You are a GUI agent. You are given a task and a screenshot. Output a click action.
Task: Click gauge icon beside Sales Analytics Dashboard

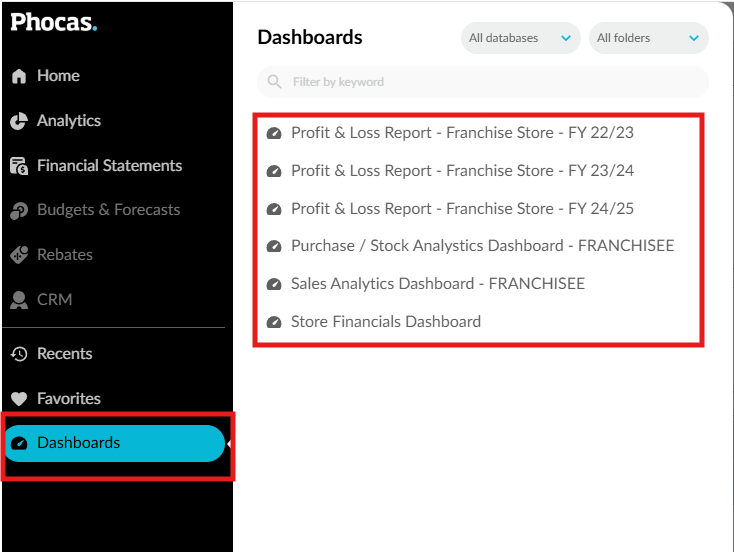274,284
